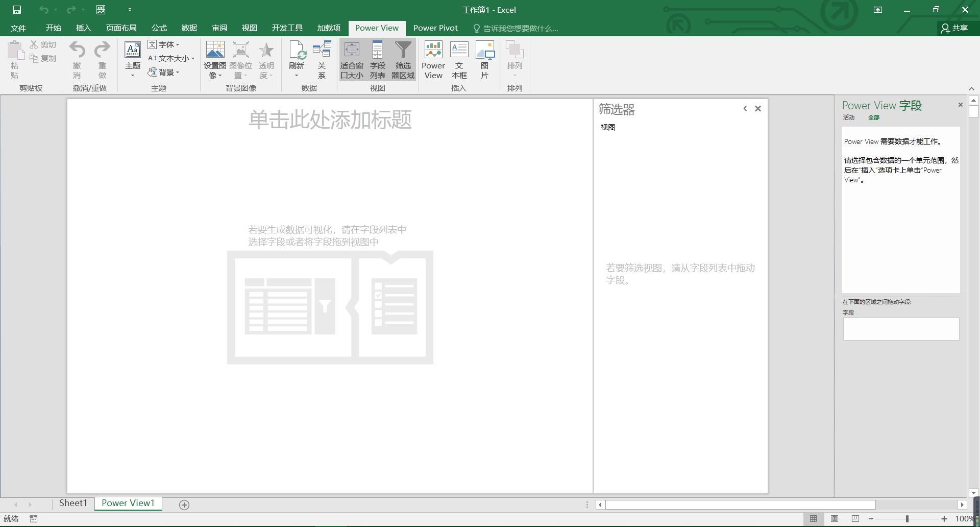Select the 视图 tab in filters pane

click(608, 127)
